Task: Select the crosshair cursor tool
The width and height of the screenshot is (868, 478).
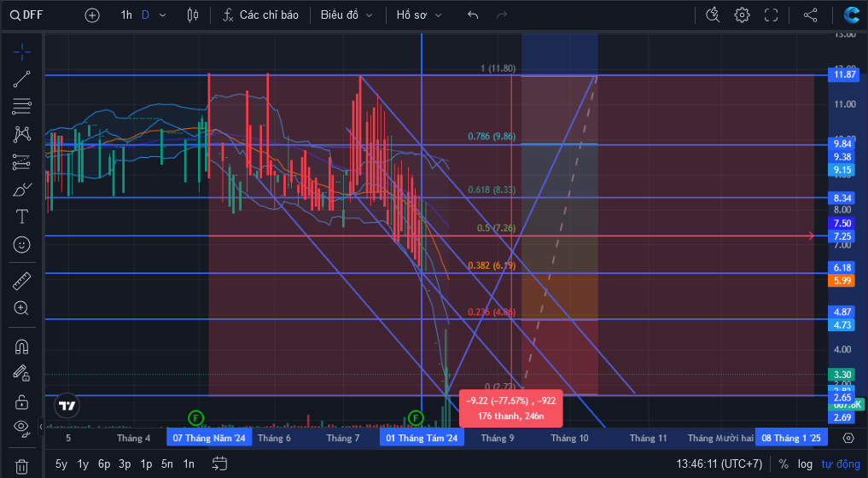Action: (21, 53)
